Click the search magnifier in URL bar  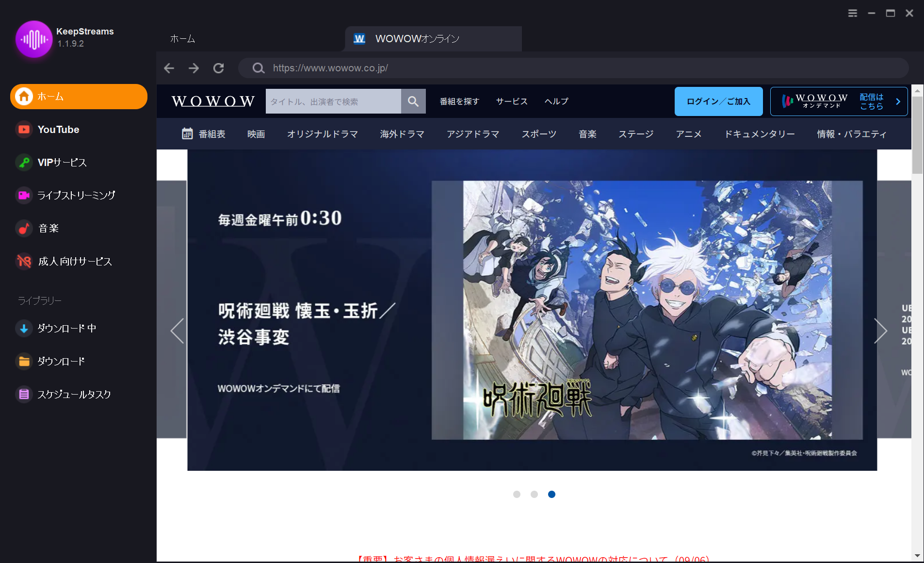tap(259, 68)
